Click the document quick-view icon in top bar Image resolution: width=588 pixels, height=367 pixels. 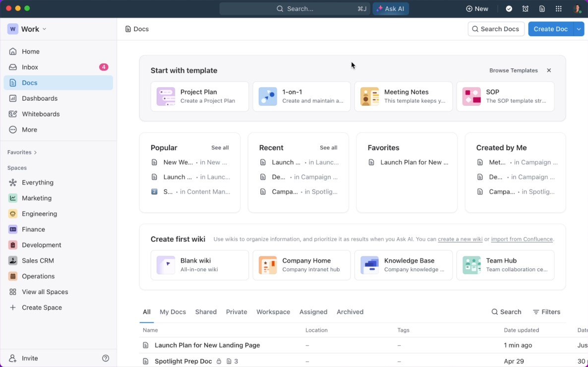[x=542, y=8]
